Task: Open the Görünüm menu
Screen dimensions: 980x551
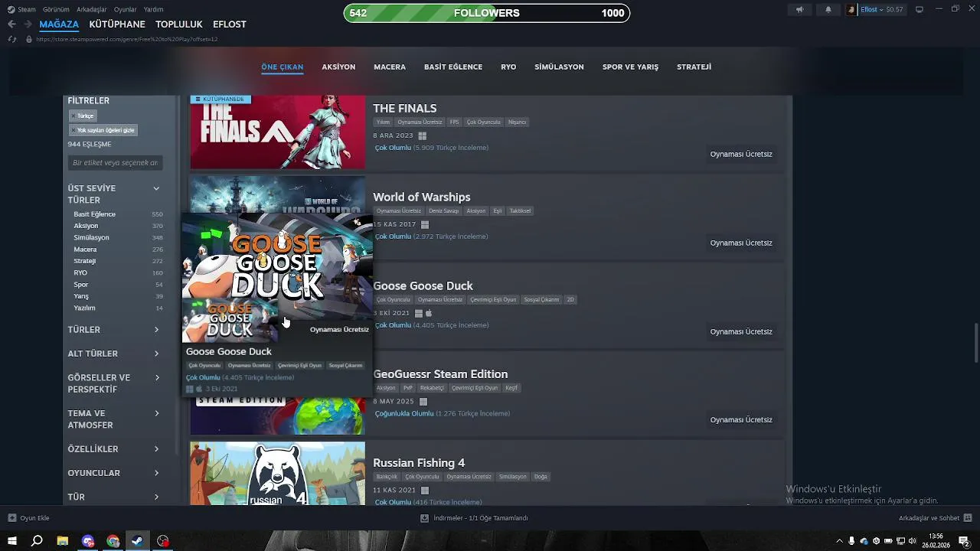Action: coord(56,9)
